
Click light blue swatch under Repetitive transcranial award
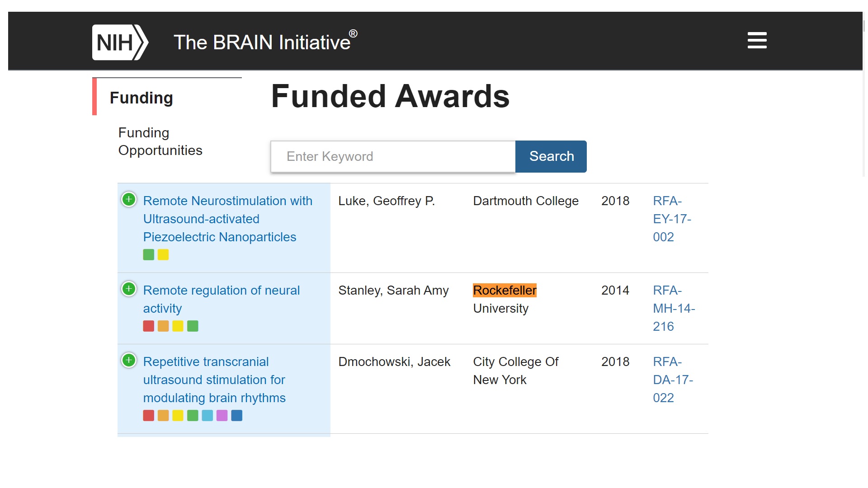point(207,416)
